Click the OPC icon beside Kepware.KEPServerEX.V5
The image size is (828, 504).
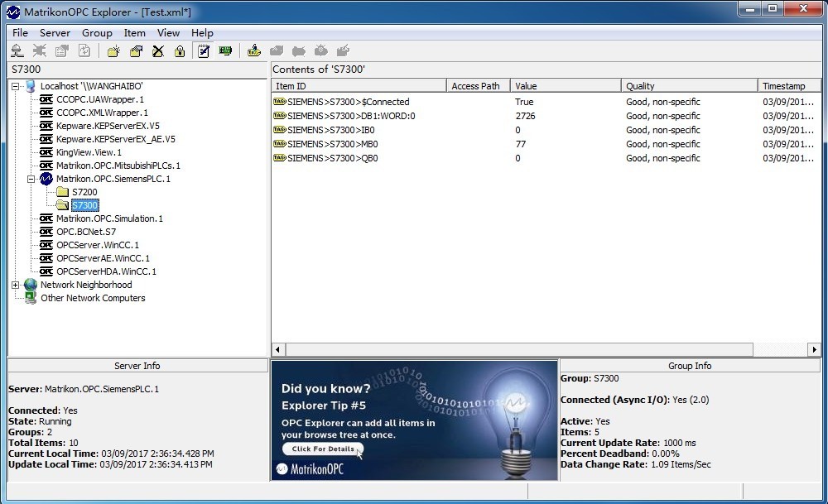coord(46,126)
